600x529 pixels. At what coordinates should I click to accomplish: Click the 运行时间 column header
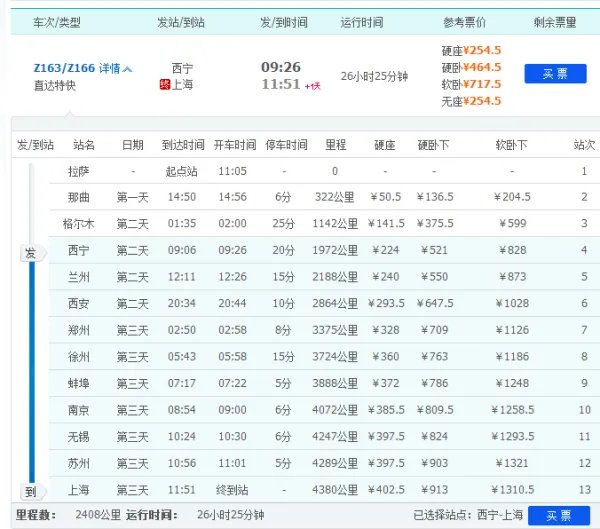click(362, 23)
